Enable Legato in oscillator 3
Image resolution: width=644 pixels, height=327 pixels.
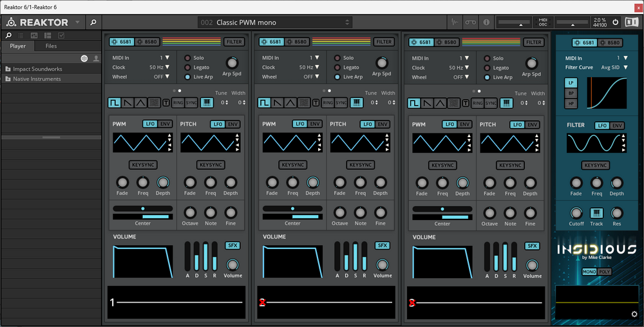tap(487, 68)
